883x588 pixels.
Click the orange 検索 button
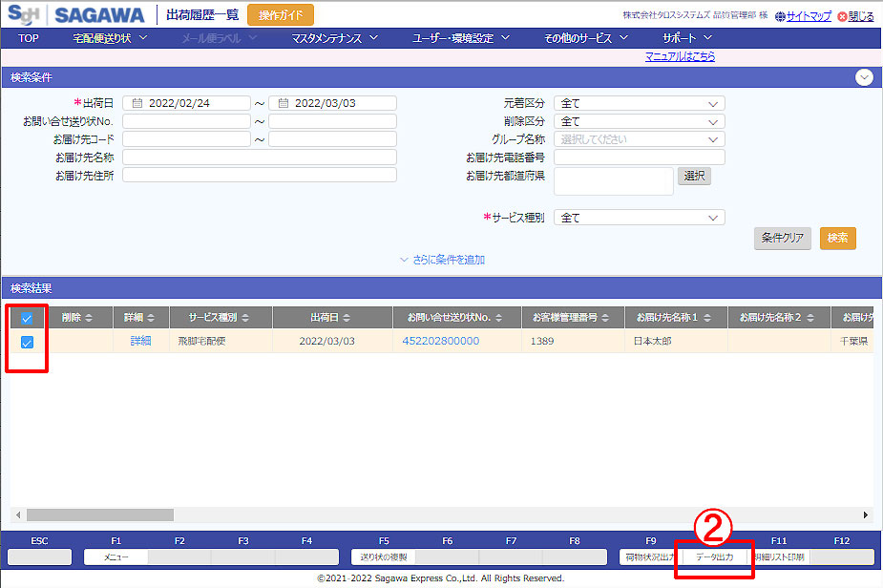(x=837, y=239)
